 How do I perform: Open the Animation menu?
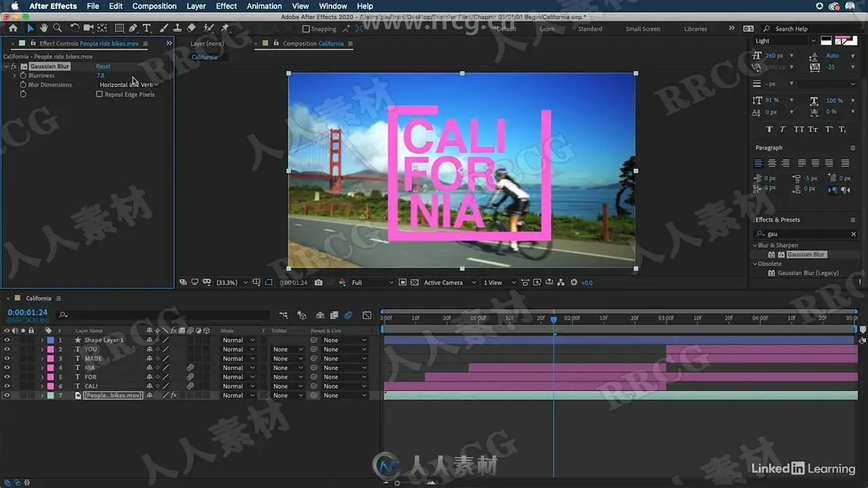coord(264,6)
